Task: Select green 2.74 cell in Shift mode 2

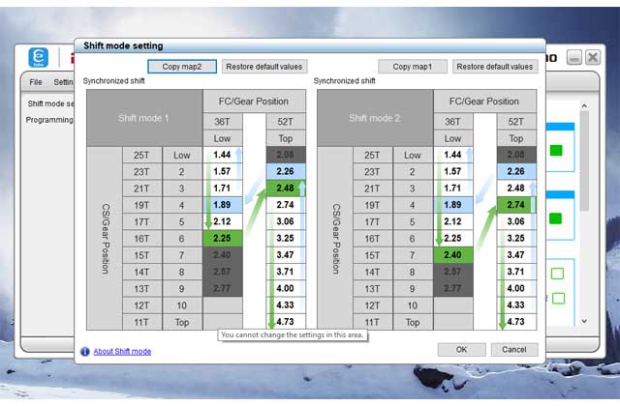Action: coord(516,204)
